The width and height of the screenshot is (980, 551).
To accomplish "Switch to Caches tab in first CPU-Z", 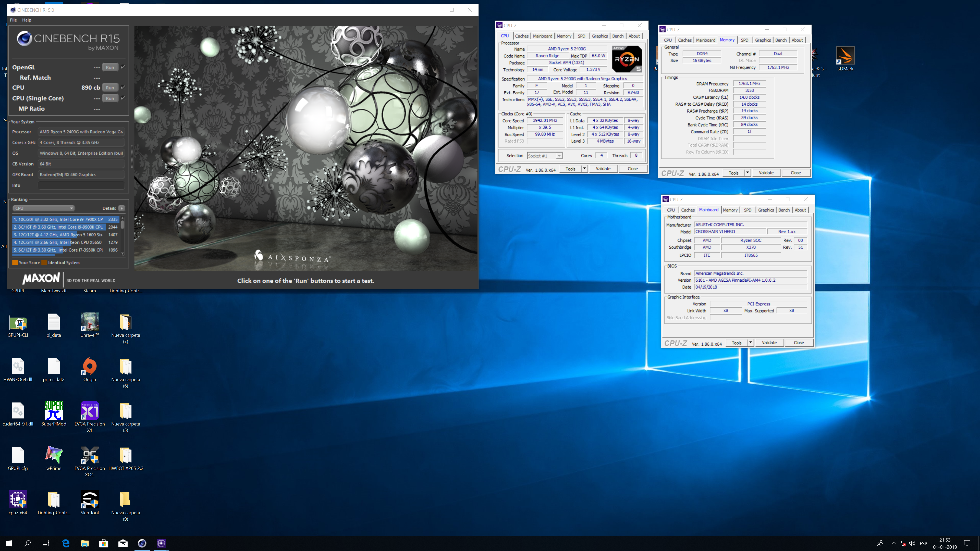I will coord(522,36).
